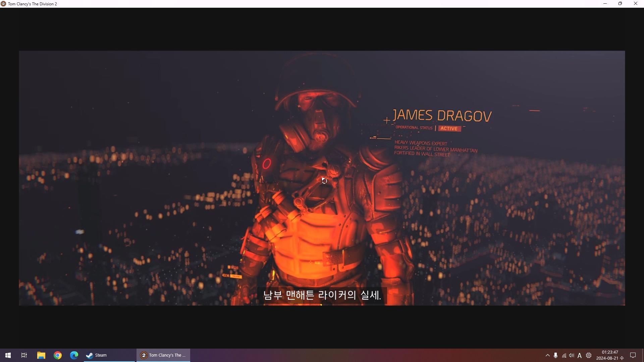
Task: Open the notification center icon
Action: tap(633, 355)
